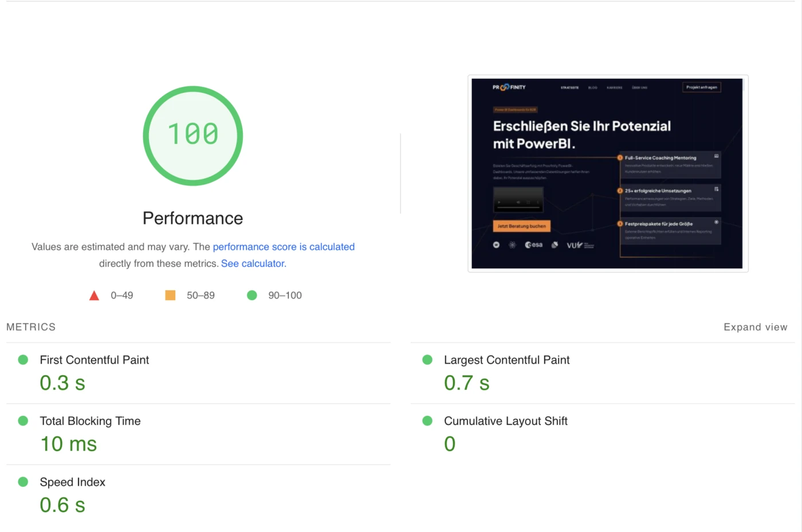Click the green dot beside First Contentful Paint

23,360
